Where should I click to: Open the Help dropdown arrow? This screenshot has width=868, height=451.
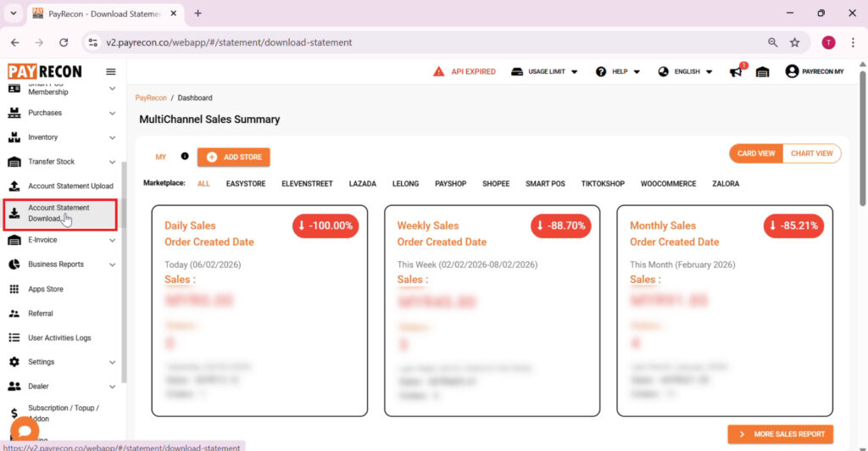click(637, 72)
